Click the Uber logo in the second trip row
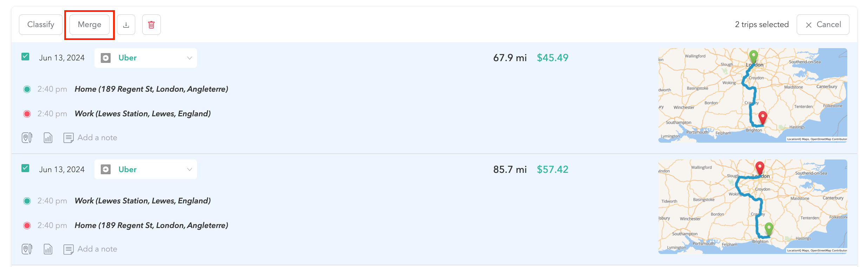 (x=106, y=169)
